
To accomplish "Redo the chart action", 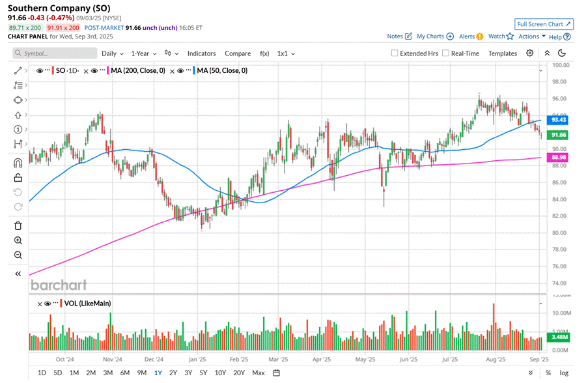I will click(18, 206).
